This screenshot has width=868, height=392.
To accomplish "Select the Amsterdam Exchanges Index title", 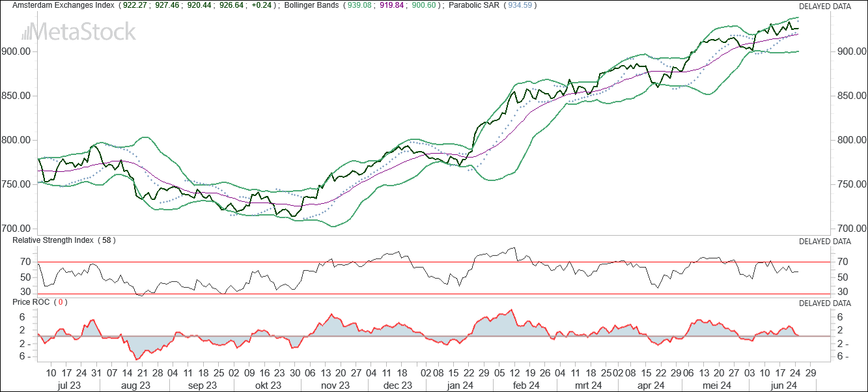I will [x=59, y=6].
